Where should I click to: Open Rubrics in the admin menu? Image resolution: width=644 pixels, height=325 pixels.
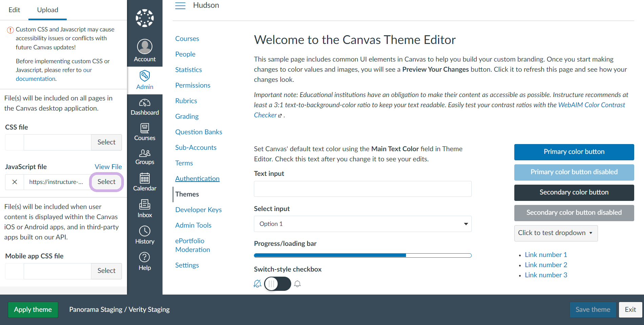point(186,101)
